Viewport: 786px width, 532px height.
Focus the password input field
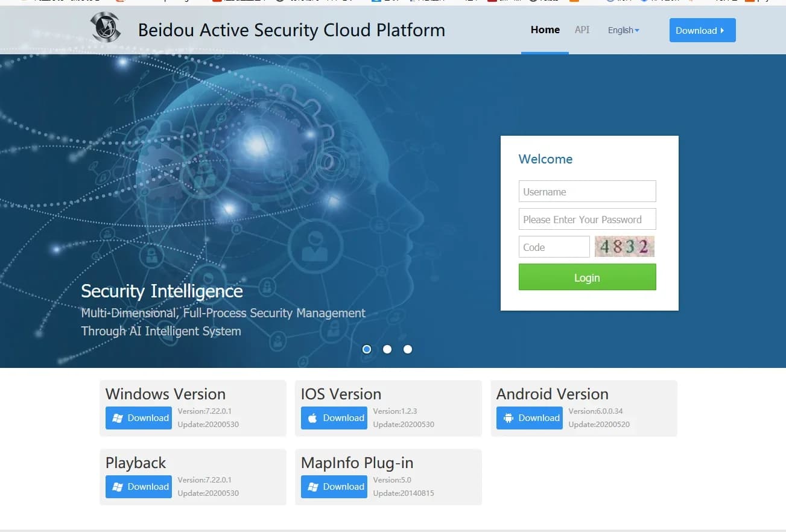[x=587, y=220]
